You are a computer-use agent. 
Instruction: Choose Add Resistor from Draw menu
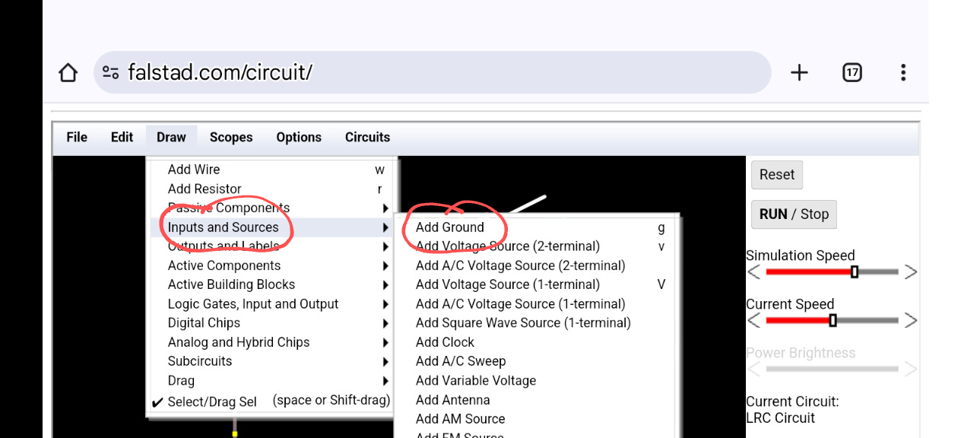point(271,189)
